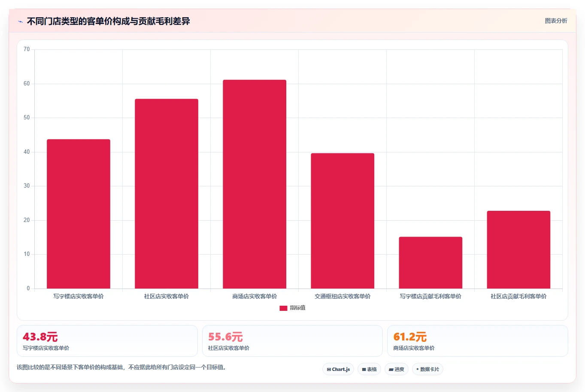Click the icon inside the Chart.js tag
The image size is (585, 392).
tap(329, 369)
